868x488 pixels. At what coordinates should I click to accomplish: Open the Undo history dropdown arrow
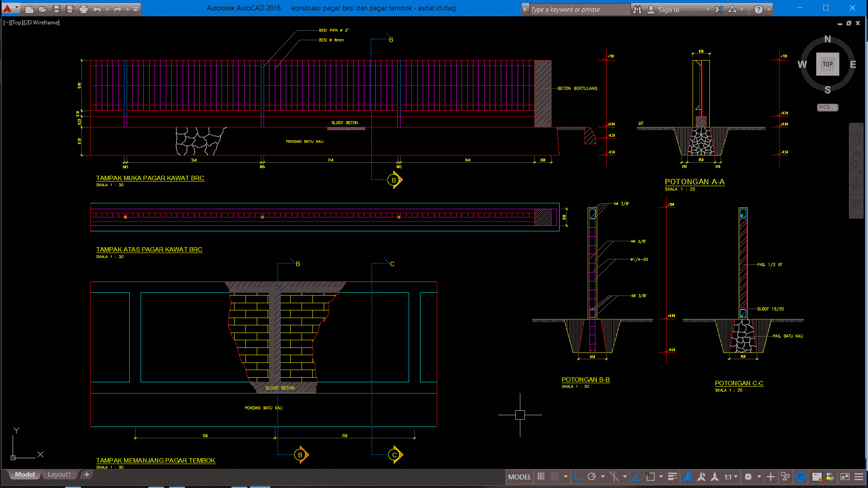click(x=108, y=9)
